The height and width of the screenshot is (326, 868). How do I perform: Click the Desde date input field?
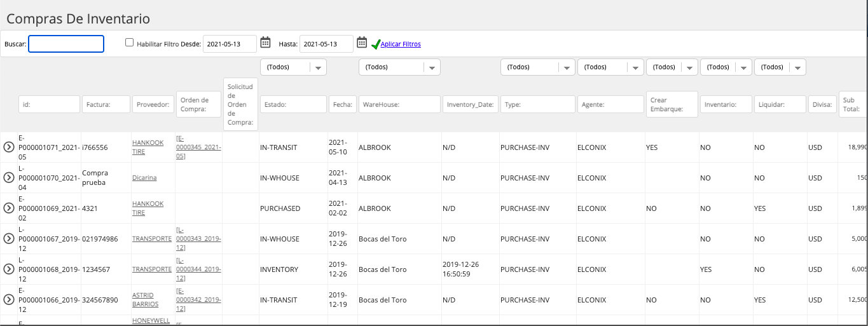click(x=230, y=44)
